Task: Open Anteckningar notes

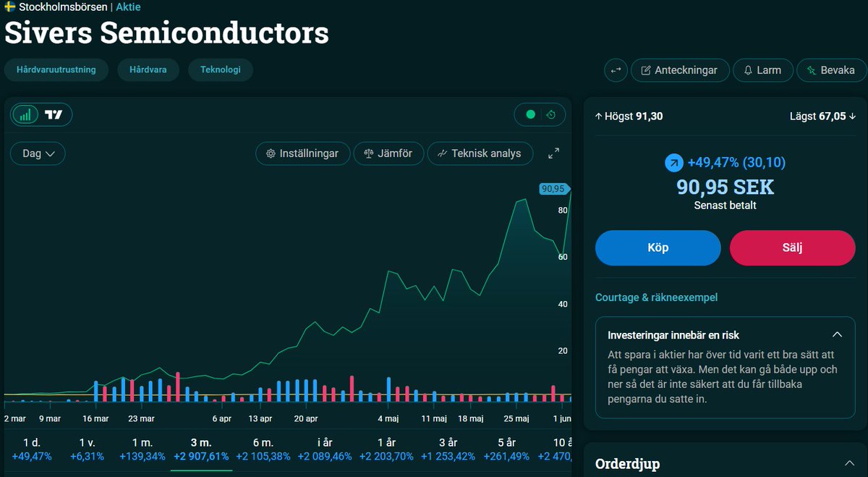Action: pos(679,70)
